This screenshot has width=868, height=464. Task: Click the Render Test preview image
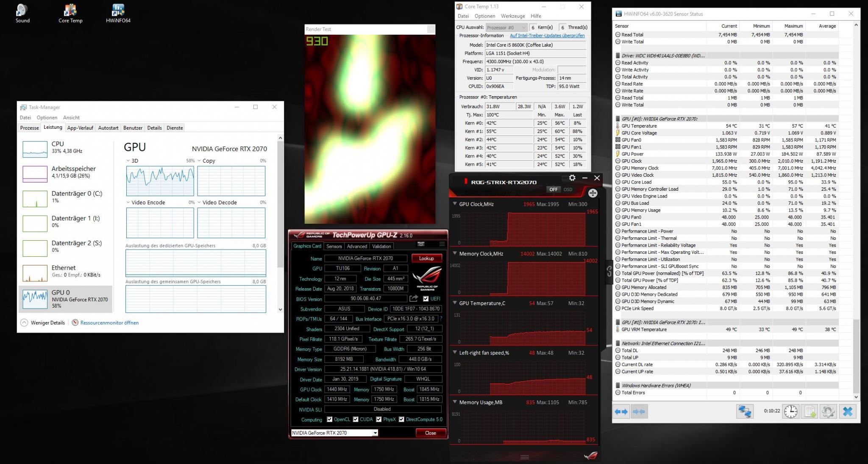point(370,129)
